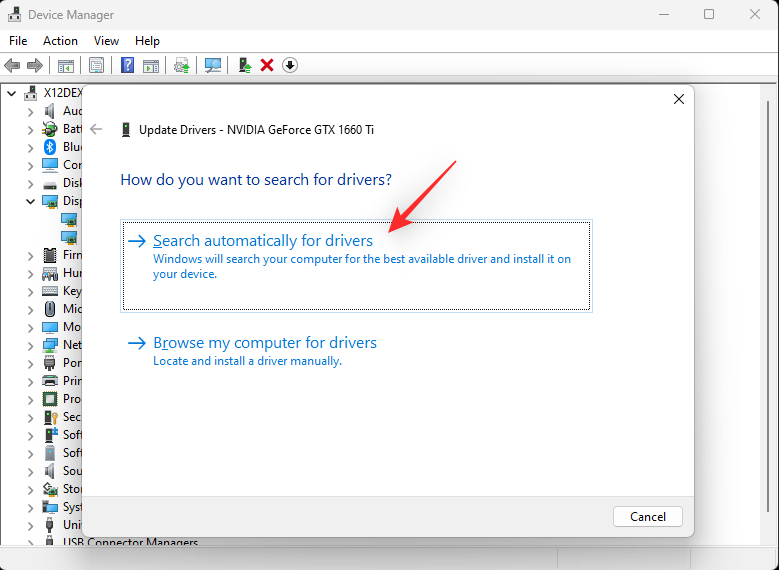Select the Bluetooth device category icon
The width and height of the screenshot is (779, 570).
point(49,147)
